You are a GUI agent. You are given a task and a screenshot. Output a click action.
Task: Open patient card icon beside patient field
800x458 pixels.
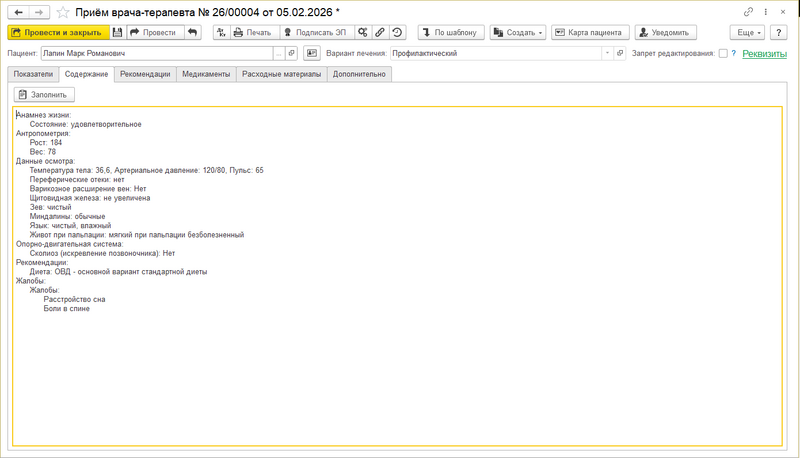coord(312,53)
